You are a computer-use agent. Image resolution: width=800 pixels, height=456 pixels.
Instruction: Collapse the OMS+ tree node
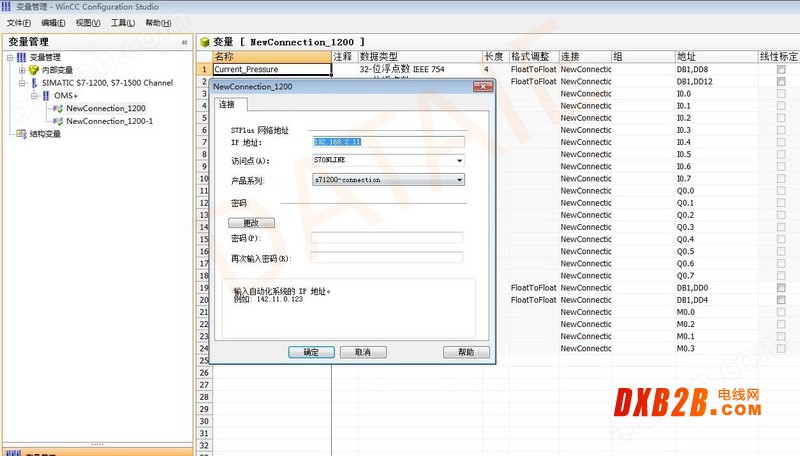tap(34, 95)
